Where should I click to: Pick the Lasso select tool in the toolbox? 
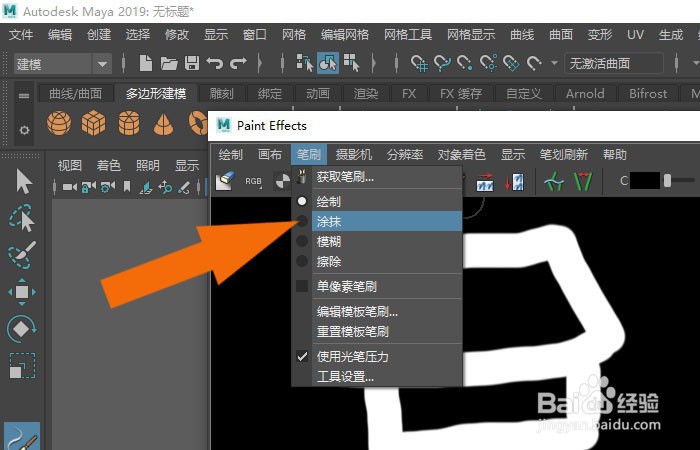[21, 218]
